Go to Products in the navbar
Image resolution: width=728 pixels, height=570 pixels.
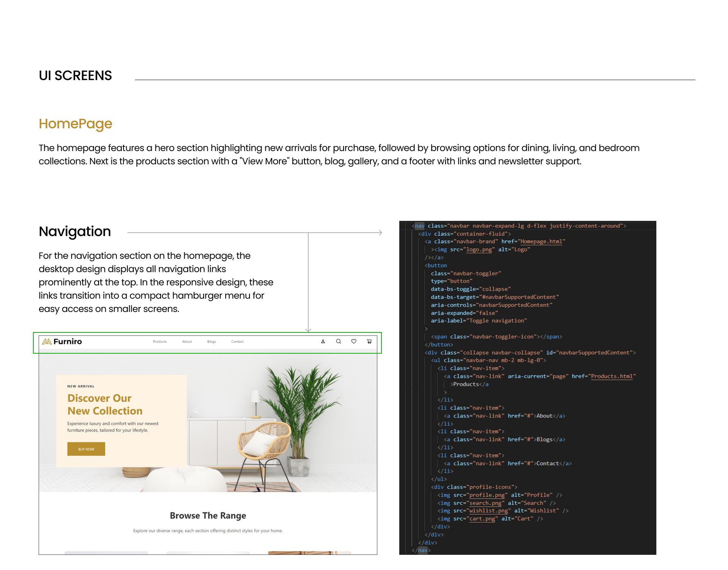[160, 342]
